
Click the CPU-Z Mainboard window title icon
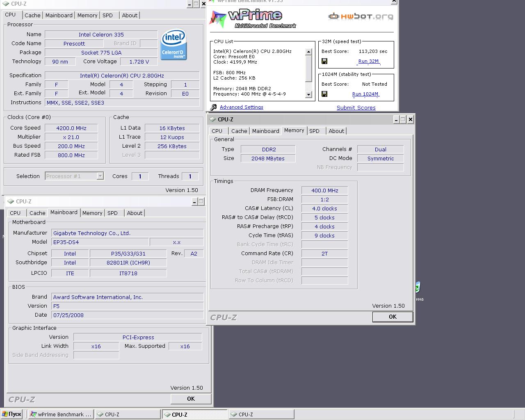[x=10, y=201]
